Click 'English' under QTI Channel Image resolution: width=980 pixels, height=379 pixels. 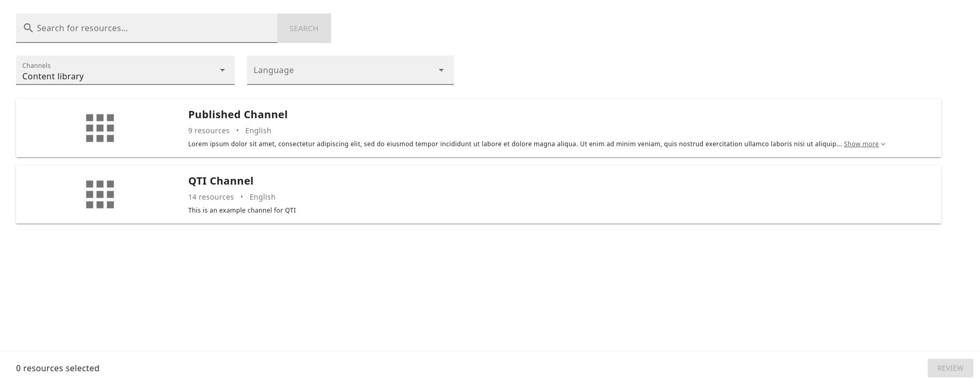[x=262, y=197]
